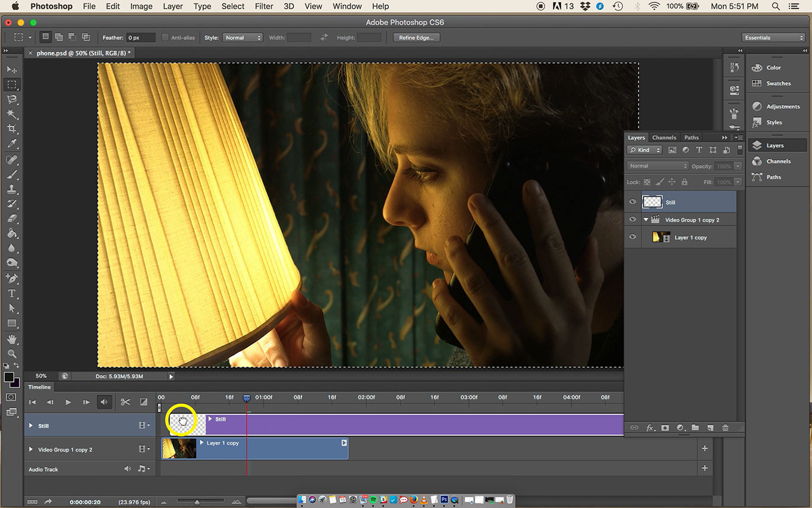Select the Move tool
The width and height of the screenshot is (812, 508).
point(12,70)
